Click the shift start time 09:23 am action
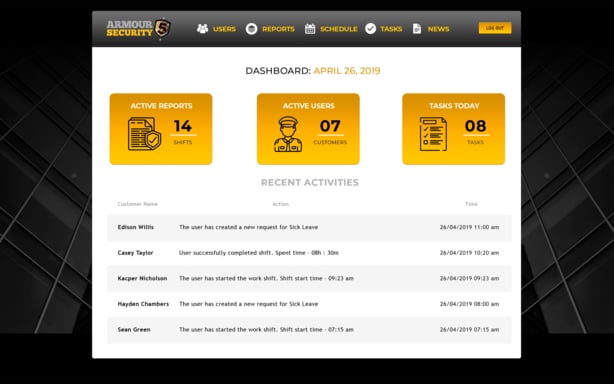This screenshot has height=384, width=614. coord(266,278)
